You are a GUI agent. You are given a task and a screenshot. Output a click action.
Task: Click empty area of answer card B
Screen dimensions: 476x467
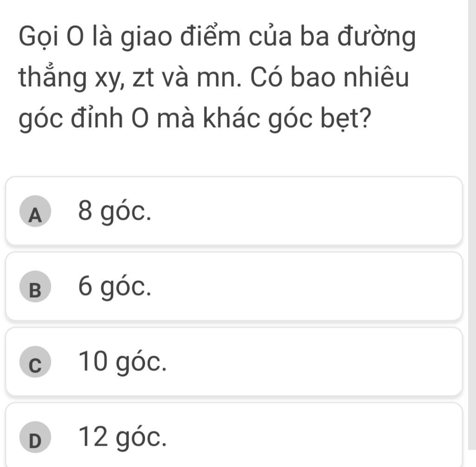point(304,286)
